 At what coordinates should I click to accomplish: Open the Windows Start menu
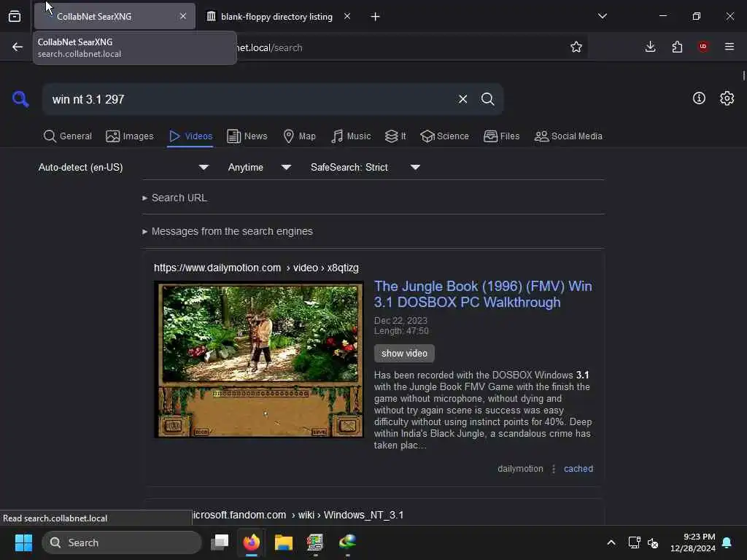[23, 542]
